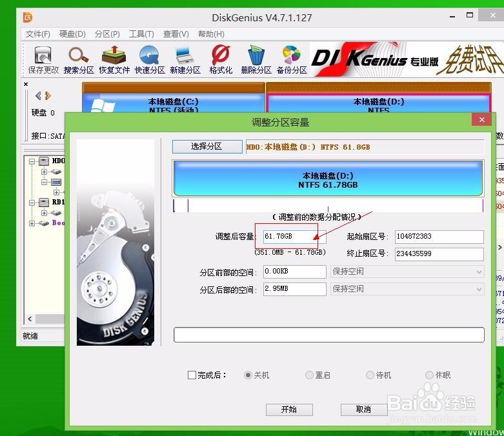Go to previous disk with left arrow
The image size is (504, 436).
coord(38,95)
